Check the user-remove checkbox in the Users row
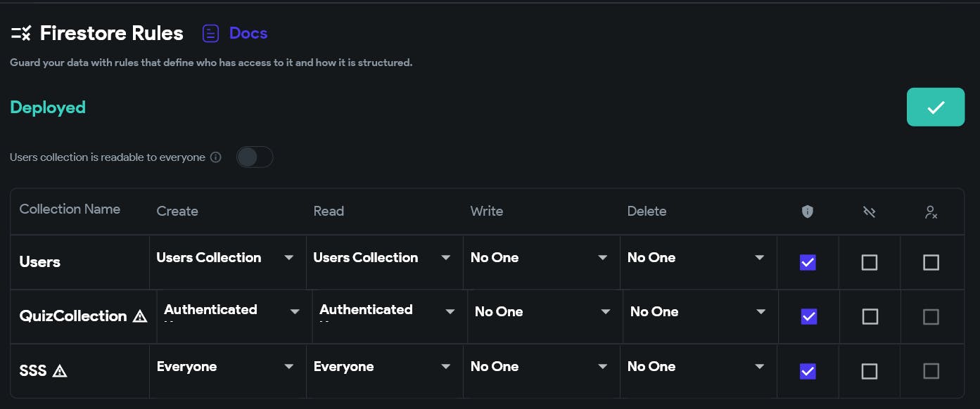Screen dimensions: 980x409 931,262
